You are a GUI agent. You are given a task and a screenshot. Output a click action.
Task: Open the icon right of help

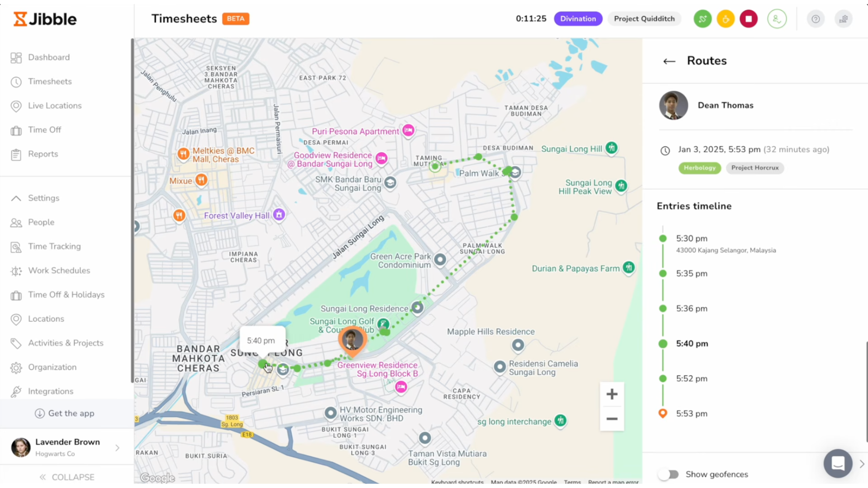click(x=844, y=19)
